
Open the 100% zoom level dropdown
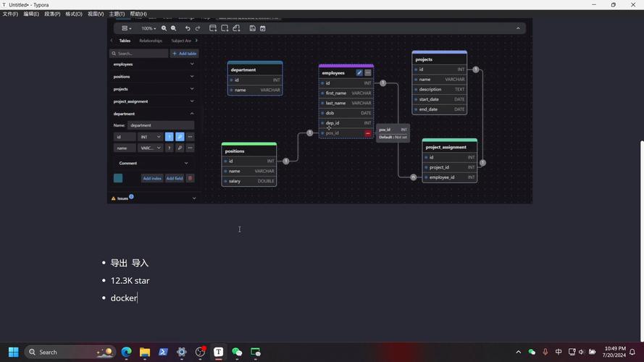click(148, 28)
